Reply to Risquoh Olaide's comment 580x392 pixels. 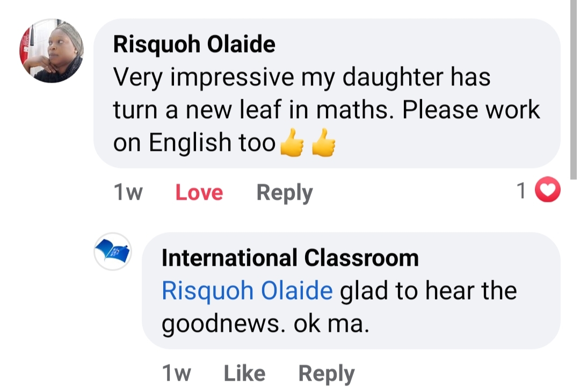[284, 192]
